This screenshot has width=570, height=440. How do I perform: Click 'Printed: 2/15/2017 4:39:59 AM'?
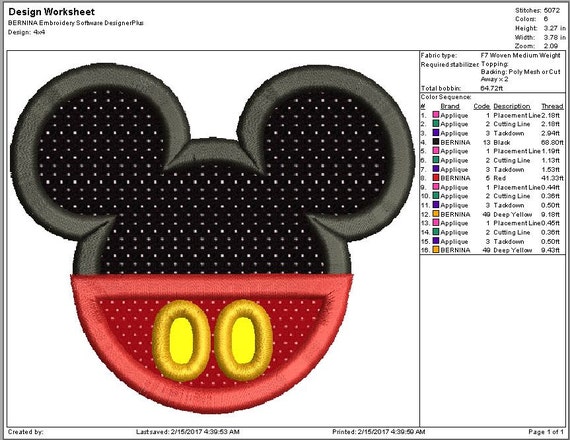[x=378, y=432]
